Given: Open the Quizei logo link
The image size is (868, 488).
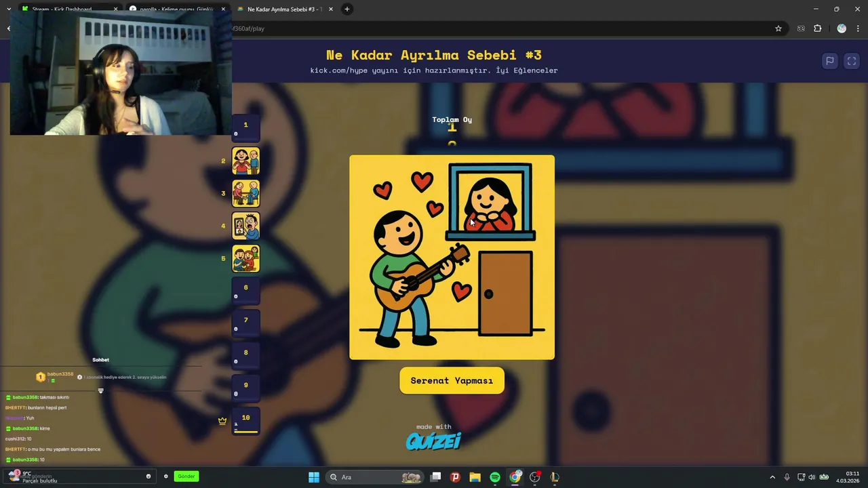Looking at the screenshot, I should (x=433, y=441).
